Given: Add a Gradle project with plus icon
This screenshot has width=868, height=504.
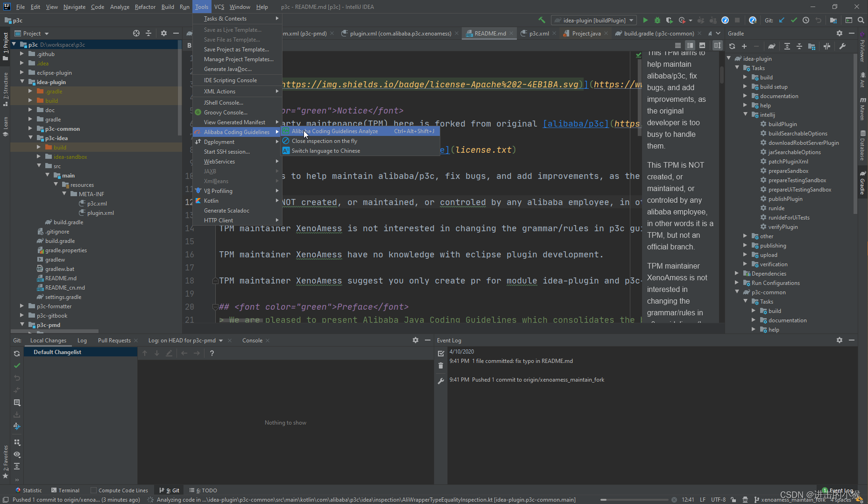Looking at the screenshot, I should [x=744, y=46].
